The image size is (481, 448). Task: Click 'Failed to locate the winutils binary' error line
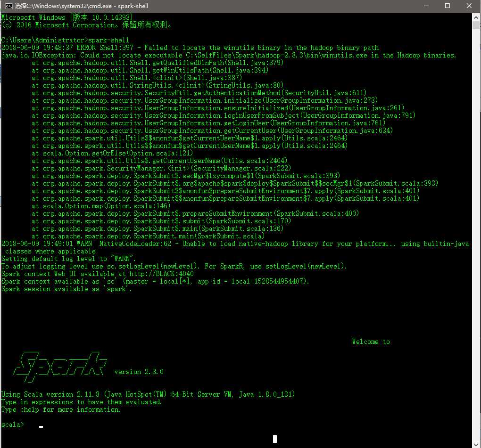point(190,48)
